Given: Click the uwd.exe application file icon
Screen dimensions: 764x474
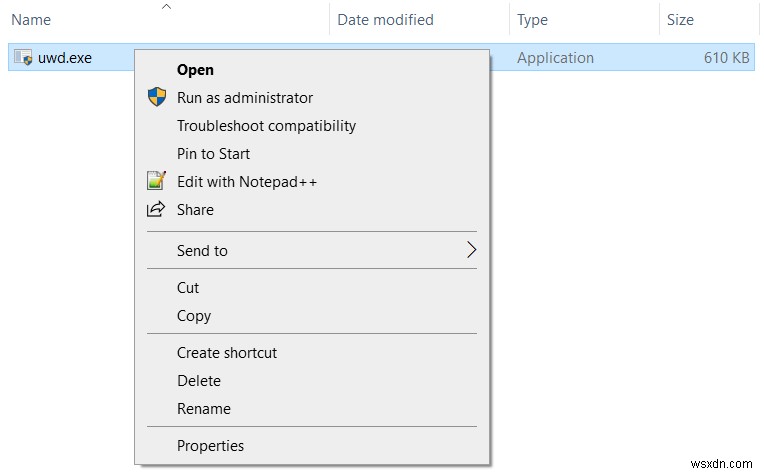Looking at the screenshot, I should (x=23, y=58).
